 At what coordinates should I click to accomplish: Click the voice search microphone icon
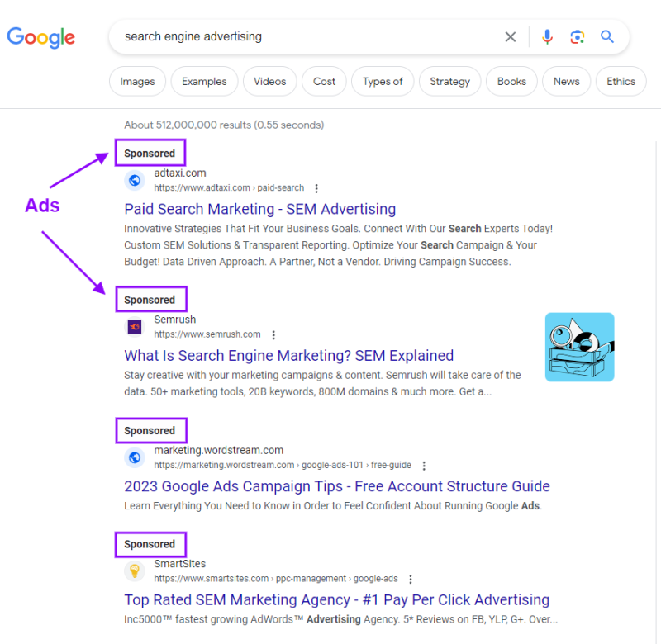click(547, 36)
